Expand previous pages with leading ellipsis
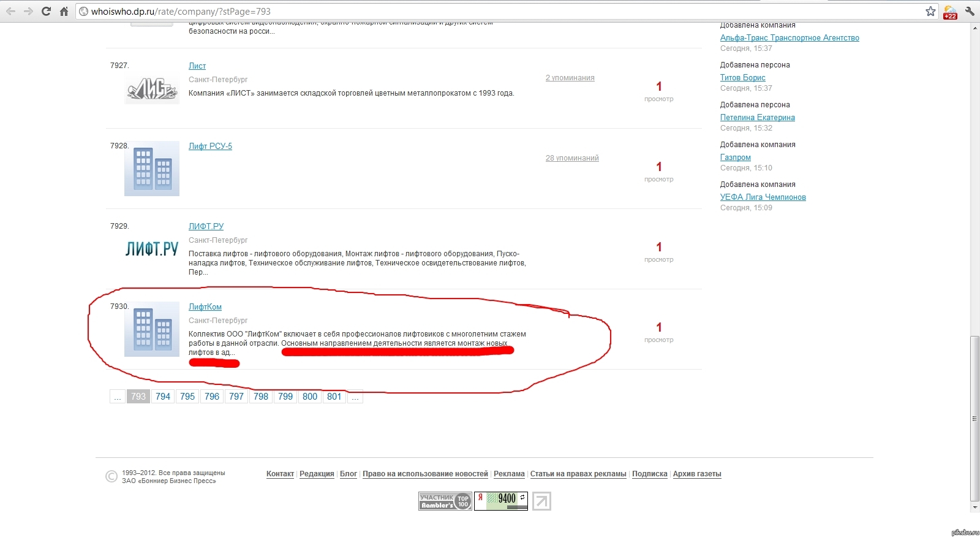 click(118, 397)
